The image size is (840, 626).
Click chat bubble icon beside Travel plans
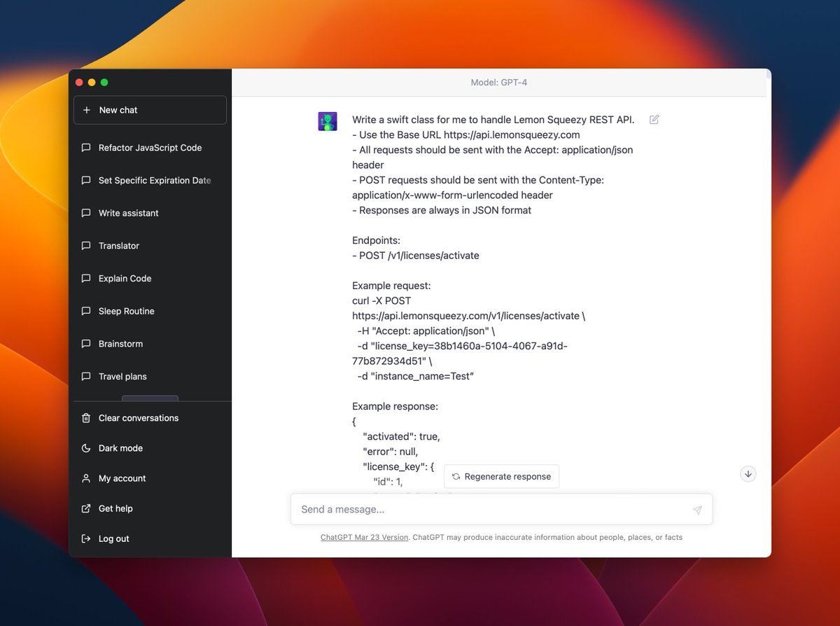tap(86, 376)
